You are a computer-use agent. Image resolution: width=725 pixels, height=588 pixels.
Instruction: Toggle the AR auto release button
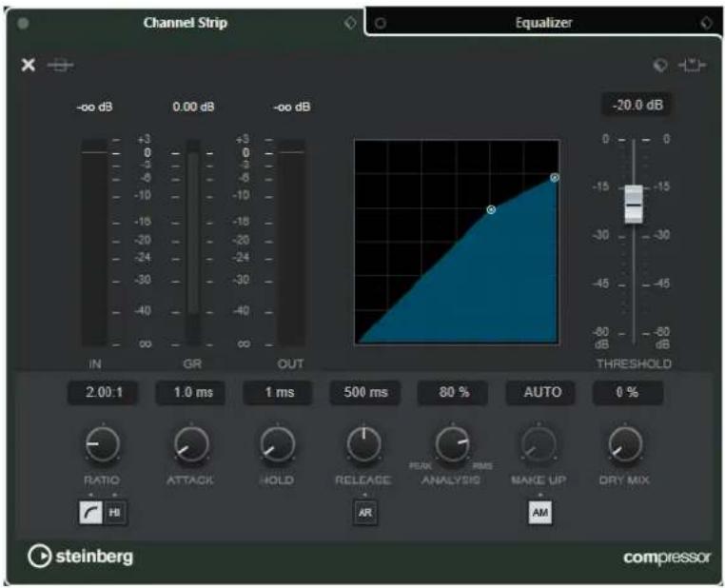click(364, 512)
